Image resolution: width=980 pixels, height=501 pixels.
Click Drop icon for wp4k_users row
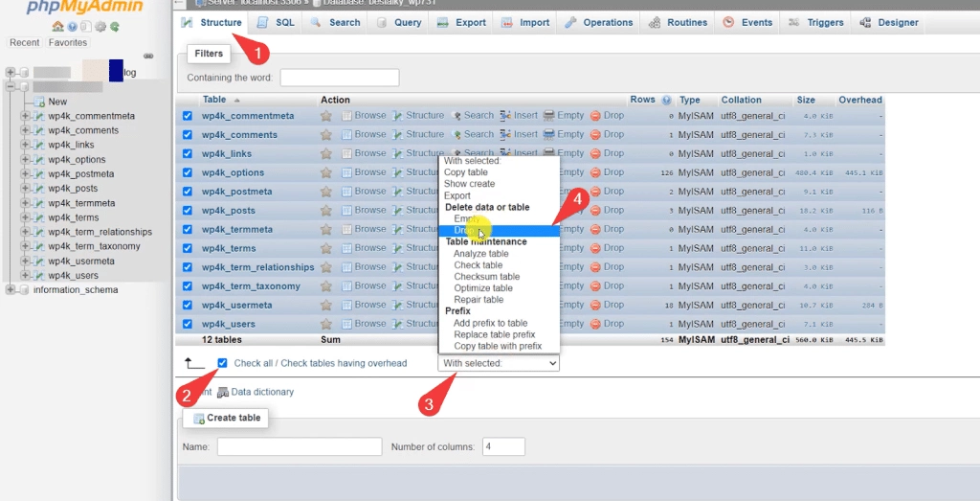tap(595, 324)
